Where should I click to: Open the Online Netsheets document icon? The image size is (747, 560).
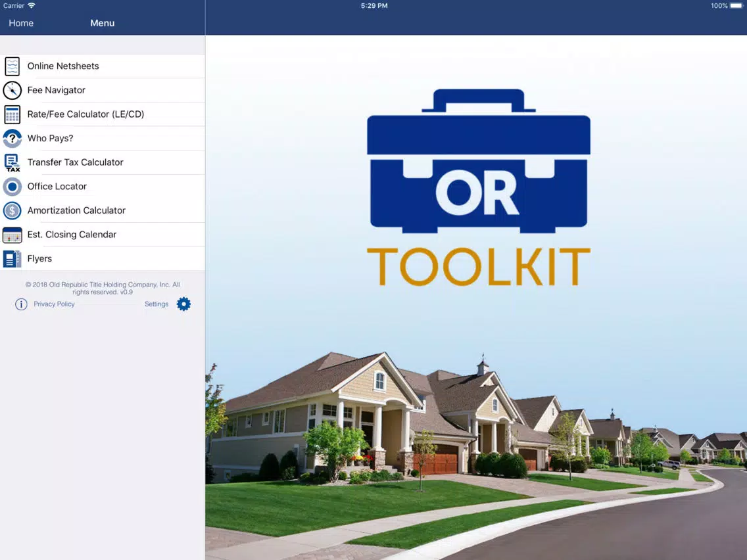(x=12, y=66)
